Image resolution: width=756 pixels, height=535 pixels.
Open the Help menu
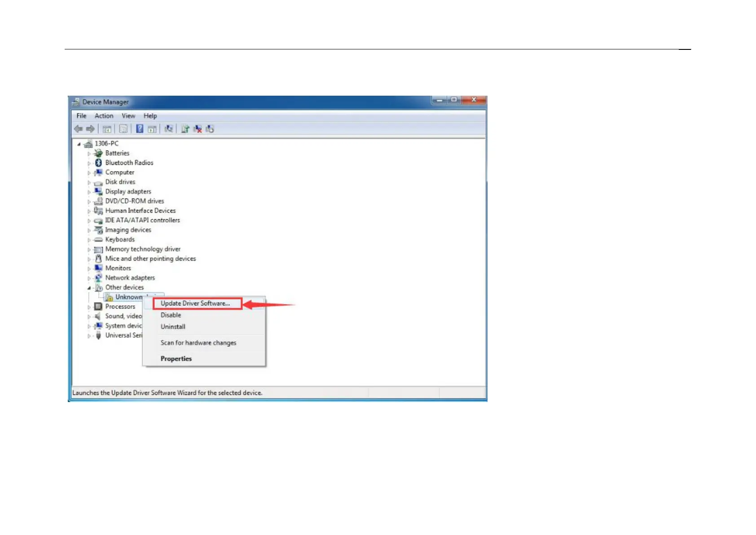pos(150,116)
